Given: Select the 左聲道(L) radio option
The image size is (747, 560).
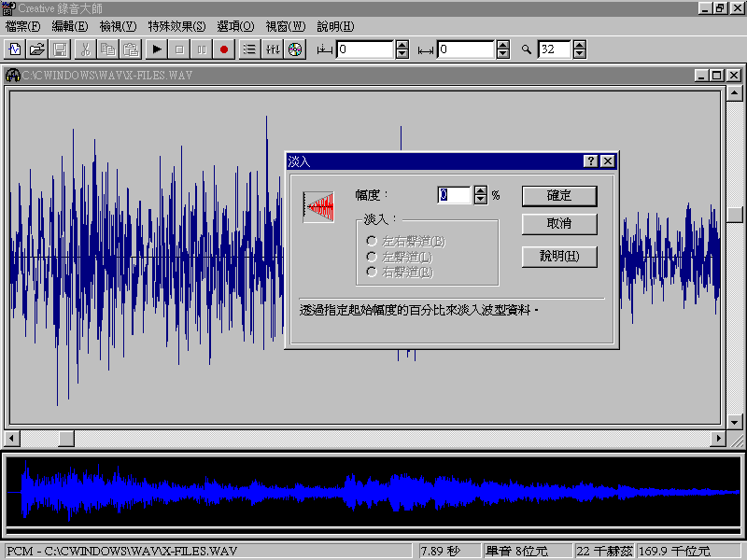Looking at the screenshot, I should pos(373,257).
